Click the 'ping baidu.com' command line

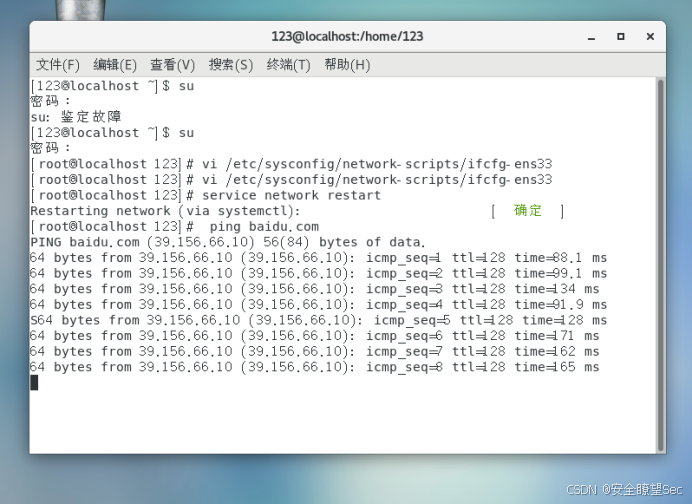pos(174,226)
